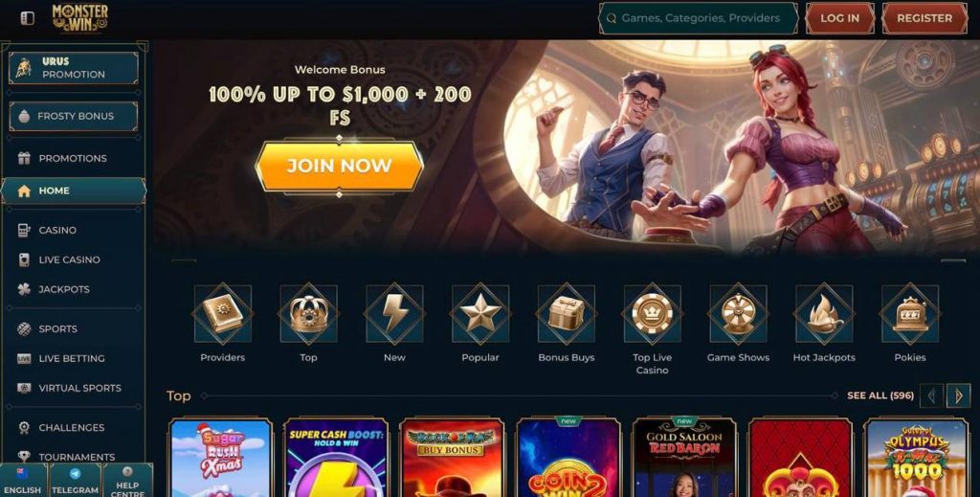The image size is (980, 497).
Task: Toggle the sidebar collapse icon
Action: point(28,18)
